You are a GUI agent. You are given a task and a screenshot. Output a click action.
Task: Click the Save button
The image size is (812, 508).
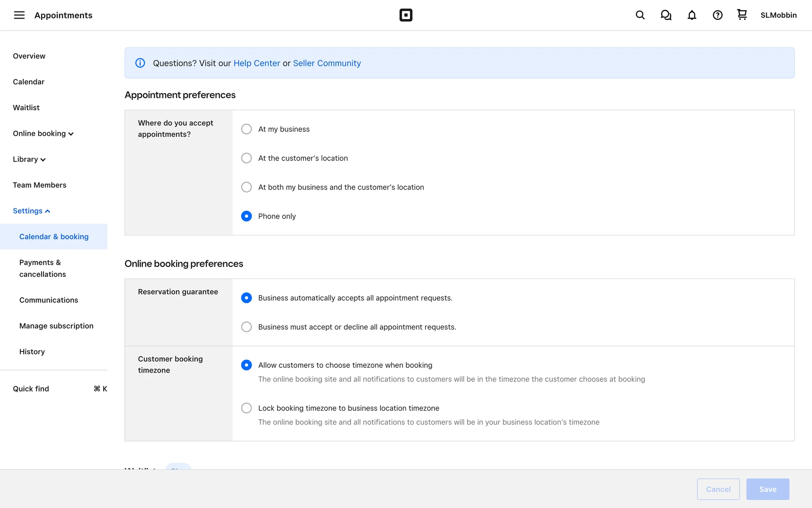(x=767, y=489)
